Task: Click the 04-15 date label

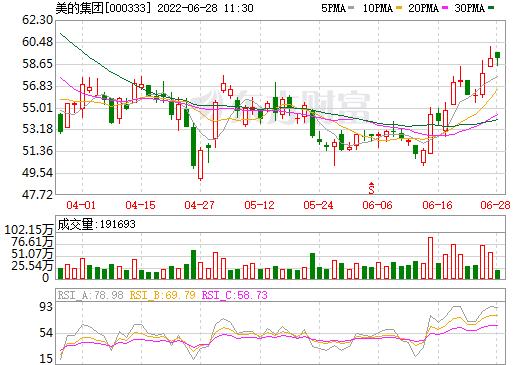Action: click(x=140, y=205)
